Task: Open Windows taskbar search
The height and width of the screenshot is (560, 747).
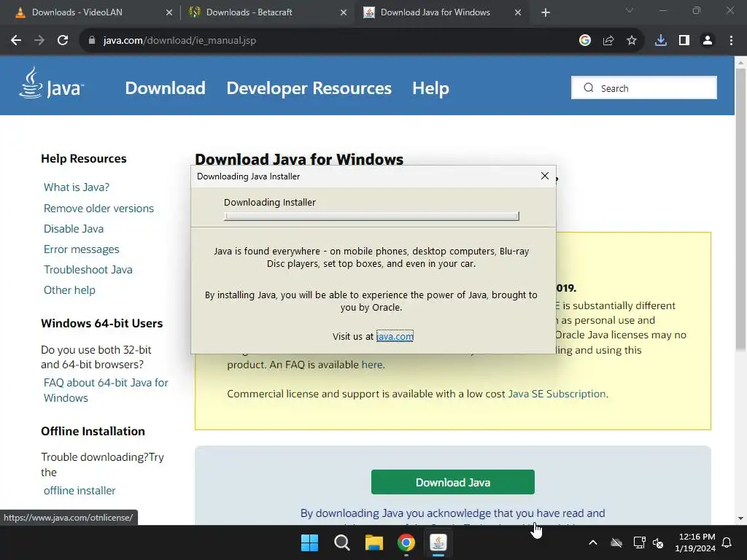Action: (342, 542)
